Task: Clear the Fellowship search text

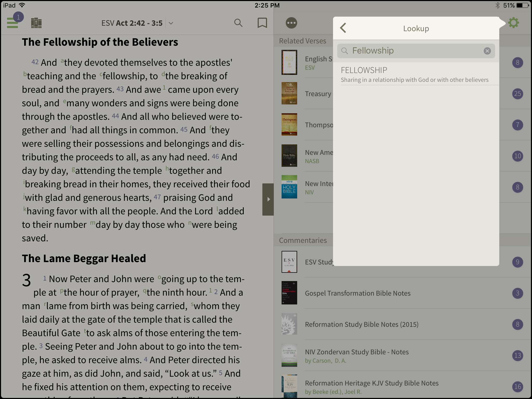Action: click(487, 51)
